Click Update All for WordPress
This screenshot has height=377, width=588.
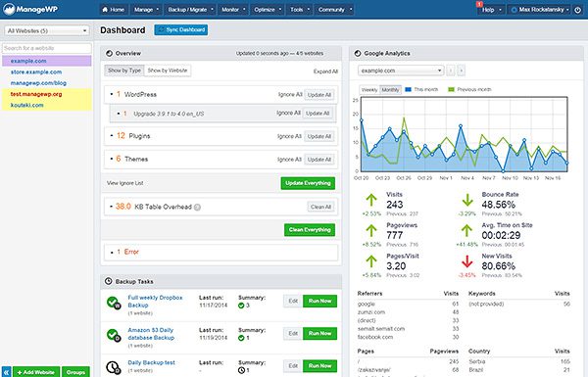click(x=319, y=95)
